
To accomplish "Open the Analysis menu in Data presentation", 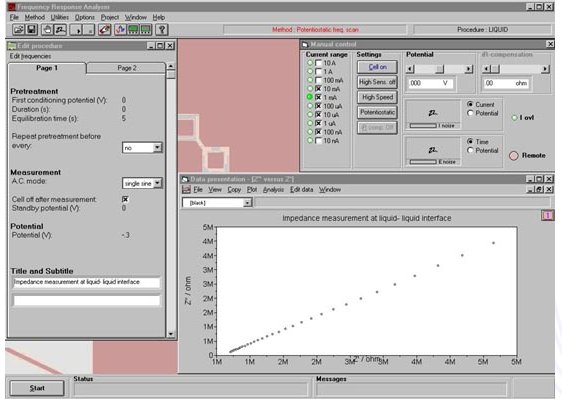I will (x=273, y=190).
